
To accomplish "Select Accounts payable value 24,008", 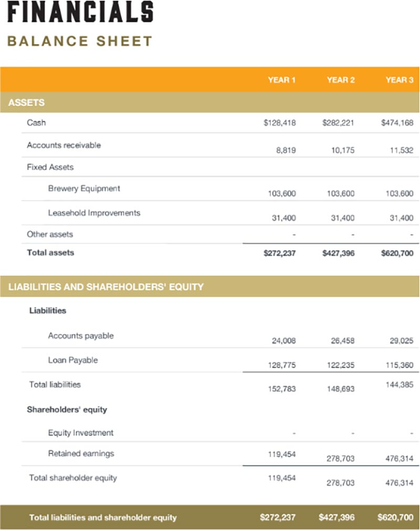I will (x=284, y=341).
